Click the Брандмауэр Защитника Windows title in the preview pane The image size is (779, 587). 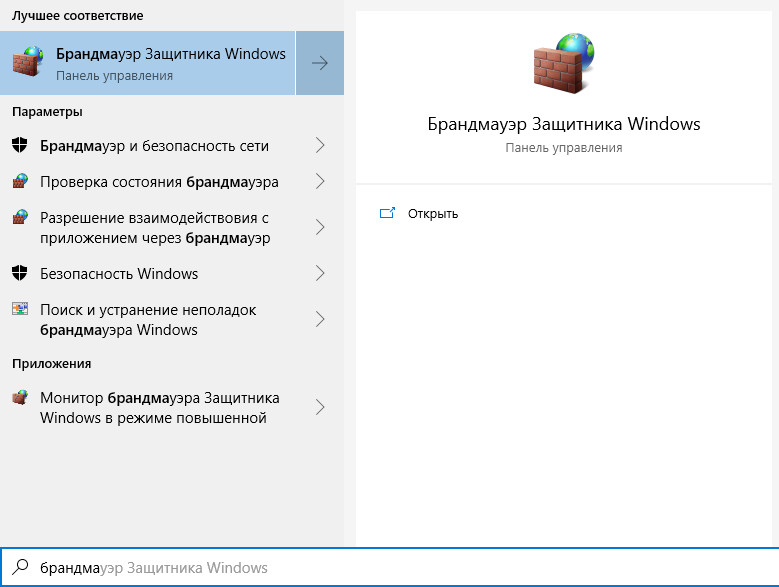564,124
